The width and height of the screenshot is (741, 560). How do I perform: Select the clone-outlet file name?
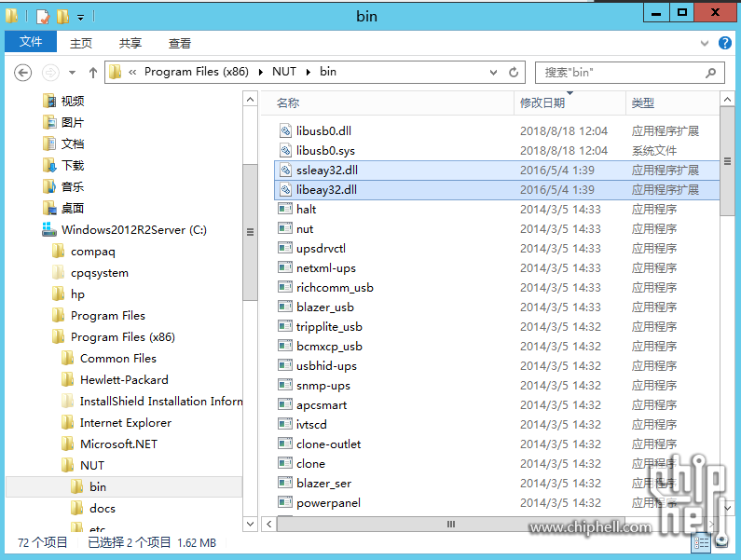(328, 444)
